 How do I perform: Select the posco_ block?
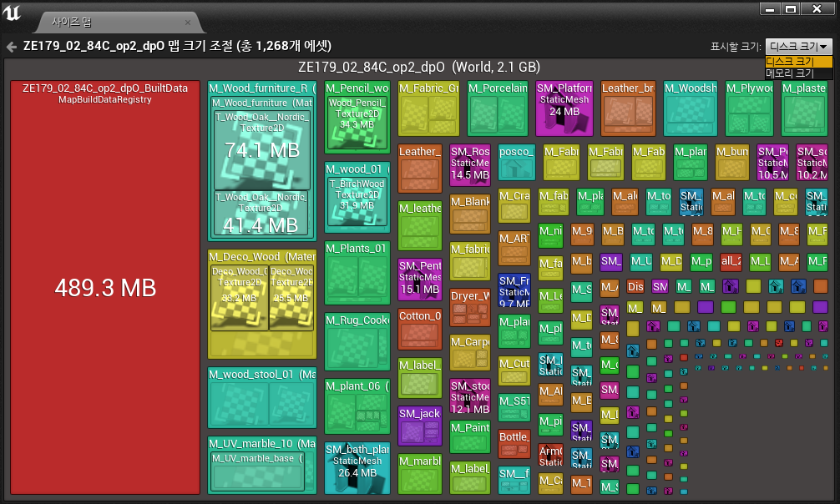point(516,162)
